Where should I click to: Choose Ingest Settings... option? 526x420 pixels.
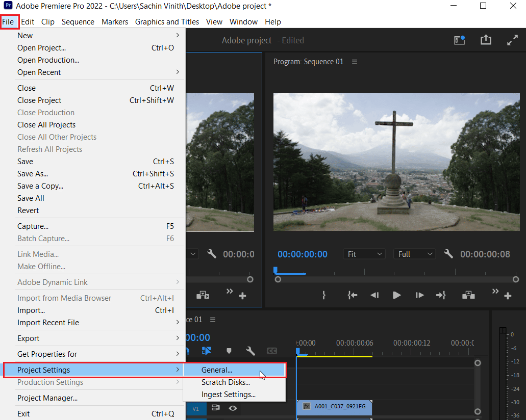[235, 395]
